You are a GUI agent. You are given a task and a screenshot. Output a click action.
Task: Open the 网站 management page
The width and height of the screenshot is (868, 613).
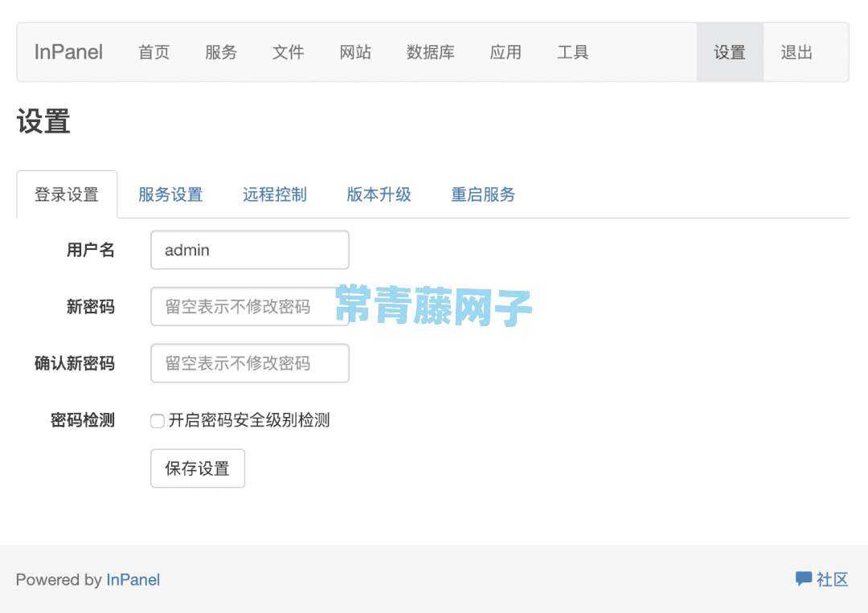(356, 51)
